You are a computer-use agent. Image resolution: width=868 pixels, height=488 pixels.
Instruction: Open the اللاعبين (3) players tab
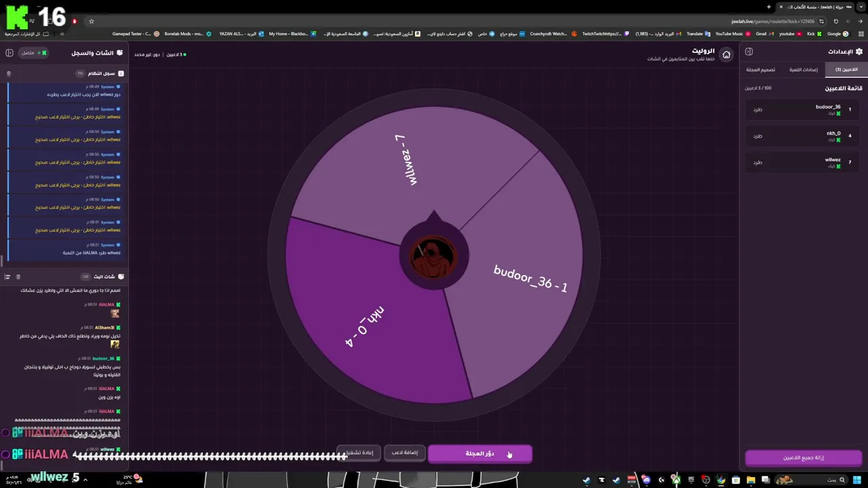tap(846, 70)
